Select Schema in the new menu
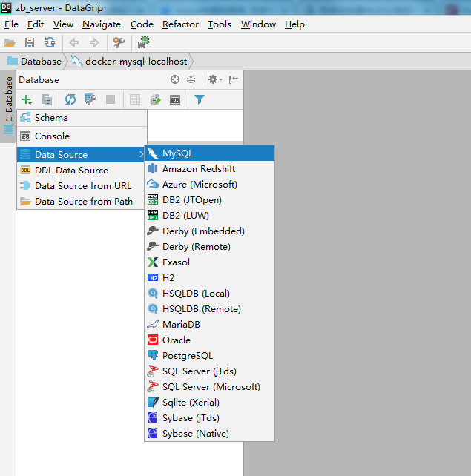Viewport: 471px width, 476px height. [82, 118]
